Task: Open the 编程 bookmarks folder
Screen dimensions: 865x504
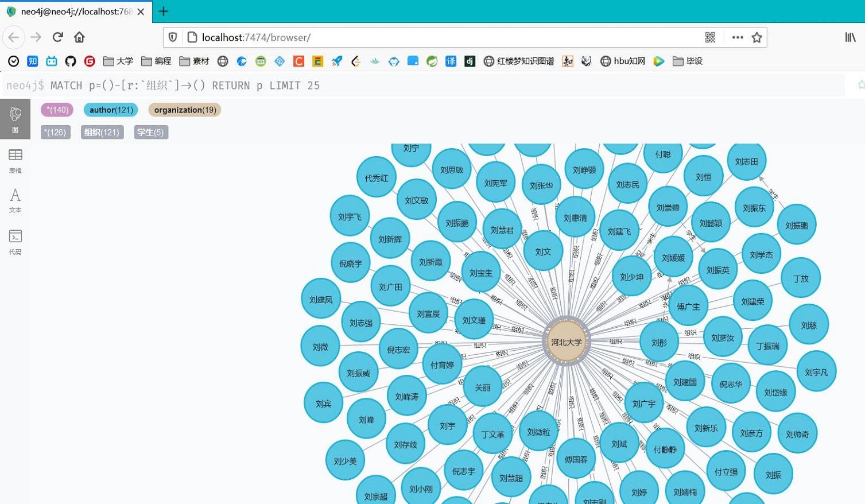Action: (x=156, y=61)
